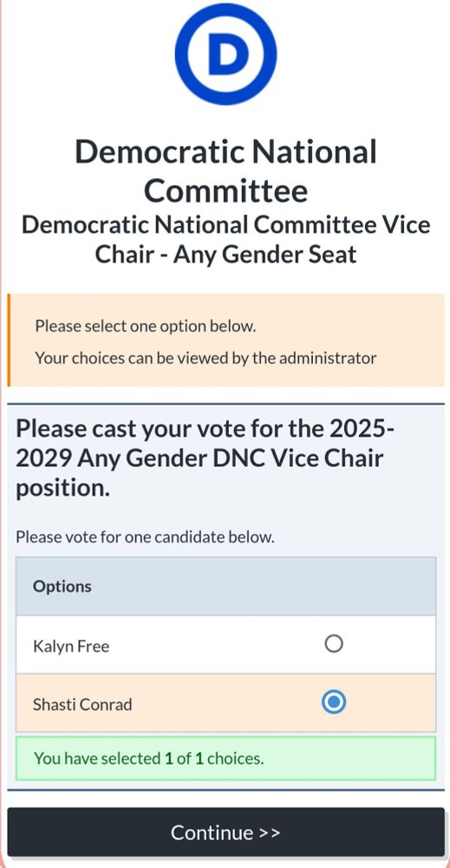
Task: Select the Shasti Conrad radio button
Action: point(333,702)
